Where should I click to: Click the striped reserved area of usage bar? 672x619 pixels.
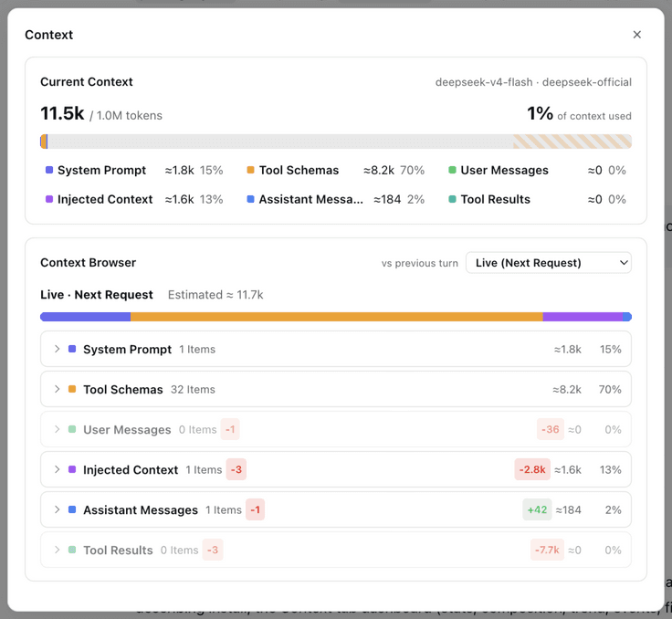coord(572,142)
